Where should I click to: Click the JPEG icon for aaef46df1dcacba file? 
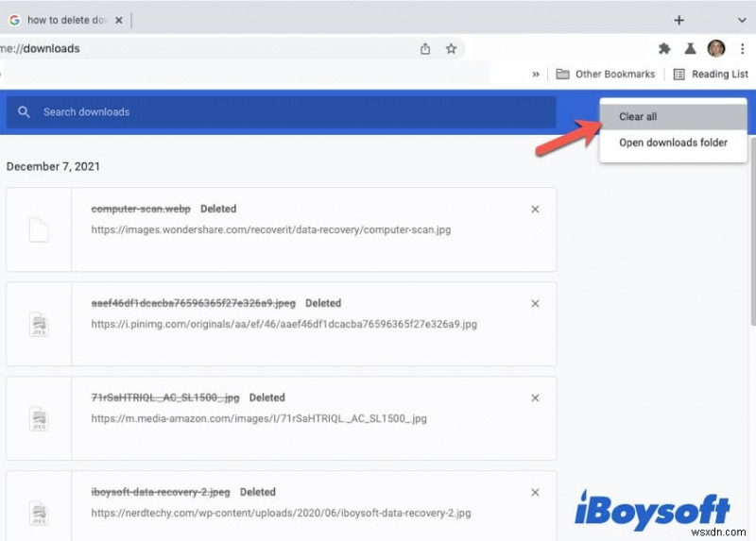pos(39,324)
